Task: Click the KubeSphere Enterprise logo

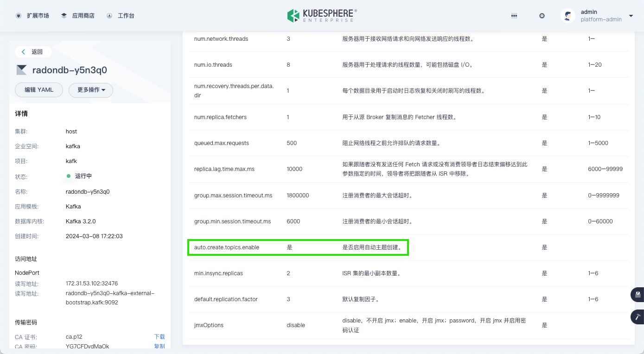Action: tap(322, 16)
